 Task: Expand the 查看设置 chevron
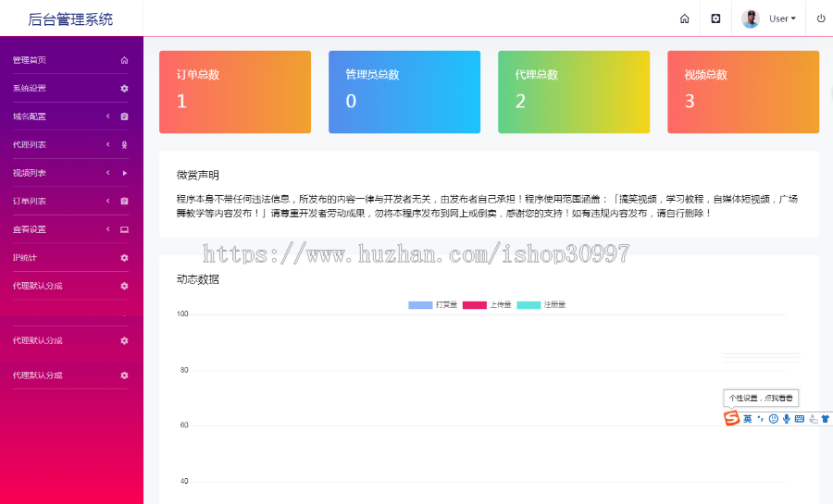[x=108, y=229]
